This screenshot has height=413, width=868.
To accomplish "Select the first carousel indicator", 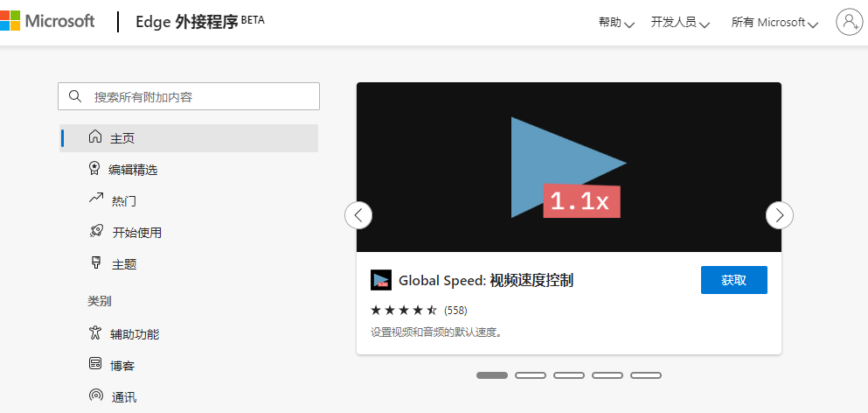I will 492,375.
